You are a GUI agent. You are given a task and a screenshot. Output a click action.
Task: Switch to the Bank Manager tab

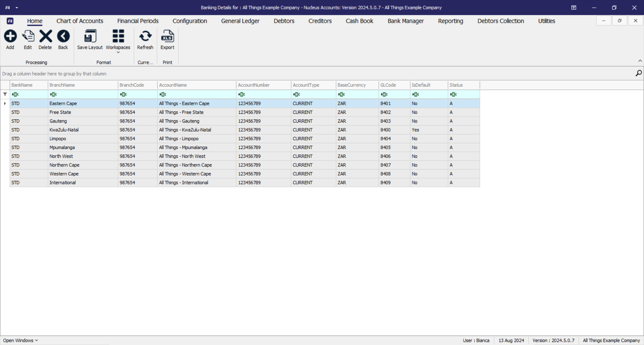coord(406,21)
